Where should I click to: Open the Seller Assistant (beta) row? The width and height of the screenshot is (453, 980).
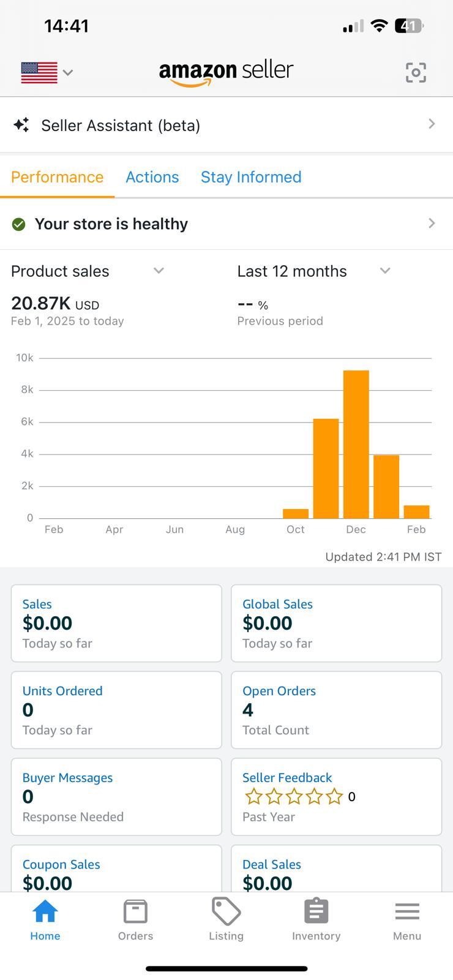tap(226, 125)
